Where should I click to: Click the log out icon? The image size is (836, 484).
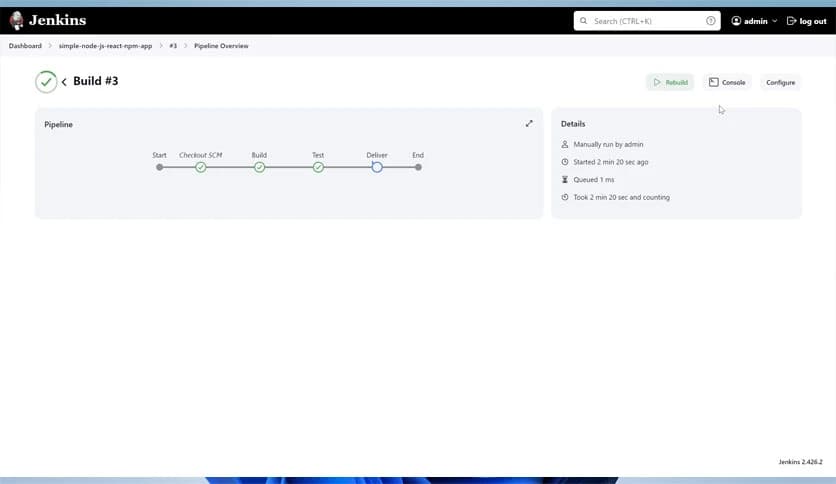click(x=791, y=21)
